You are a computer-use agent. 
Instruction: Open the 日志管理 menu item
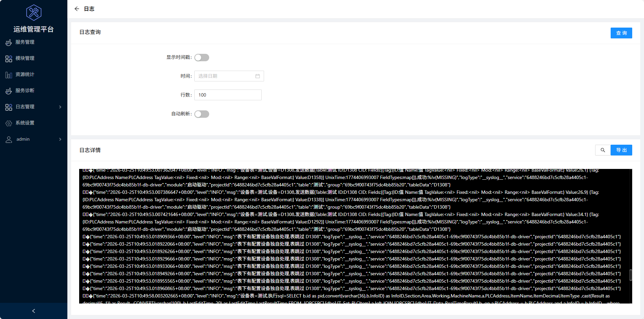pos(25,107)
